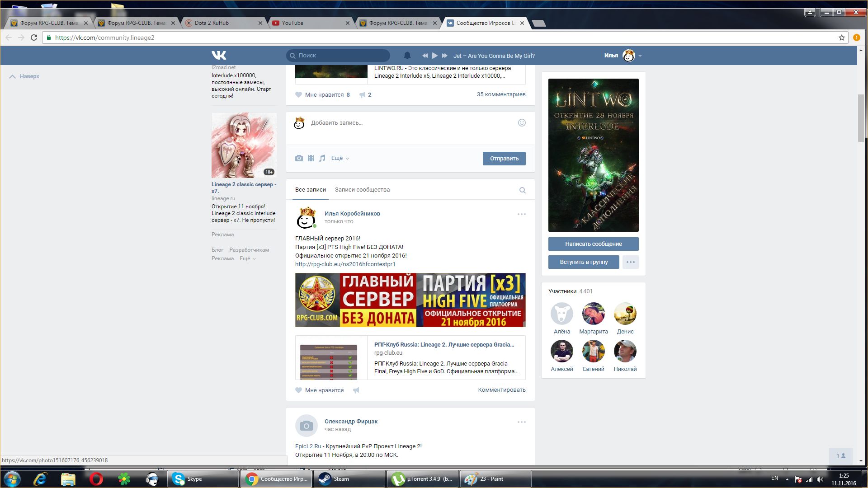Attach audio with the music note icon
The width and height of the screenshot is (868, 488).
pos(322,158)
